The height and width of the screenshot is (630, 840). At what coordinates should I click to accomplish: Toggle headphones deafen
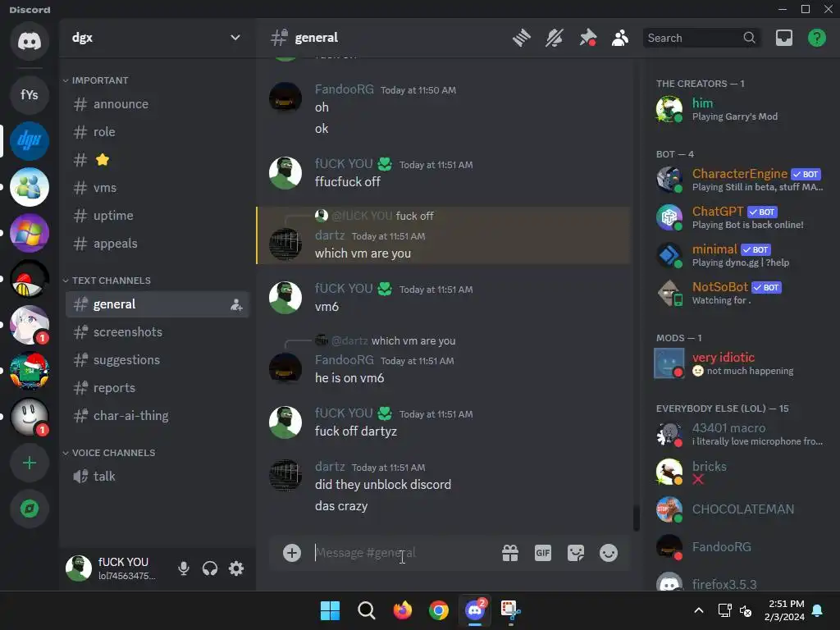(210, 568)
